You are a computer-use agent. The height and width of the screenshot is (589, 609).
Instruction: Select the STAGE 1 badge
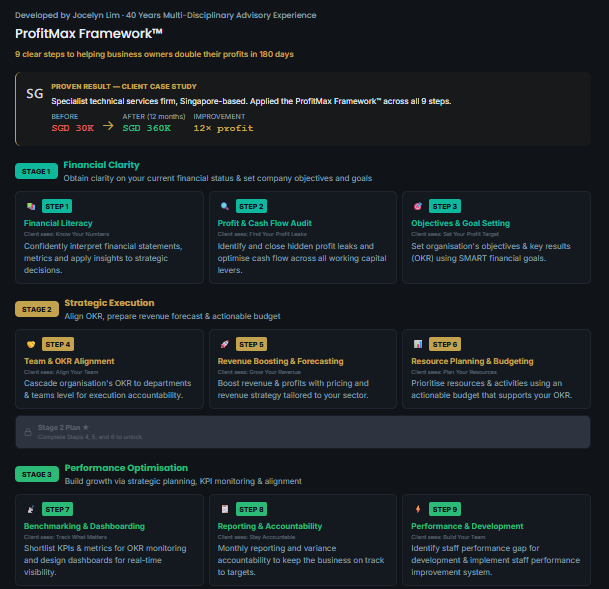pyautogui.click(x=37, y=171)
